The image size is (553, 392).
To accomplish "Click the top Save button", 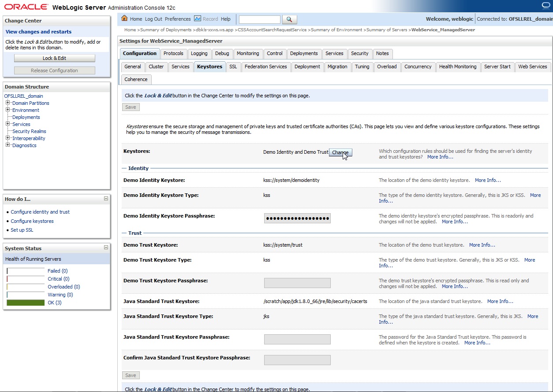I will [x=131, y=107].
